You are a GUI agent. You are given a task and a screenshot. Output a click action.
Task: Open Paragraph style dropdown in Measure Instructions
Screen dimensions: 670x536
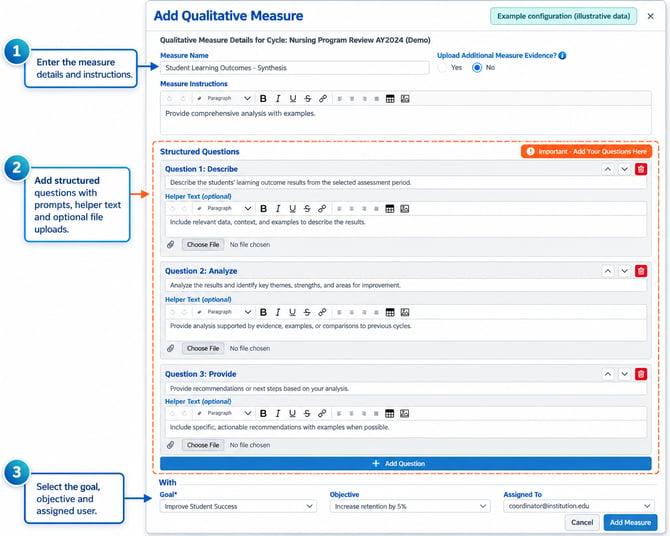tap(229, 99)
